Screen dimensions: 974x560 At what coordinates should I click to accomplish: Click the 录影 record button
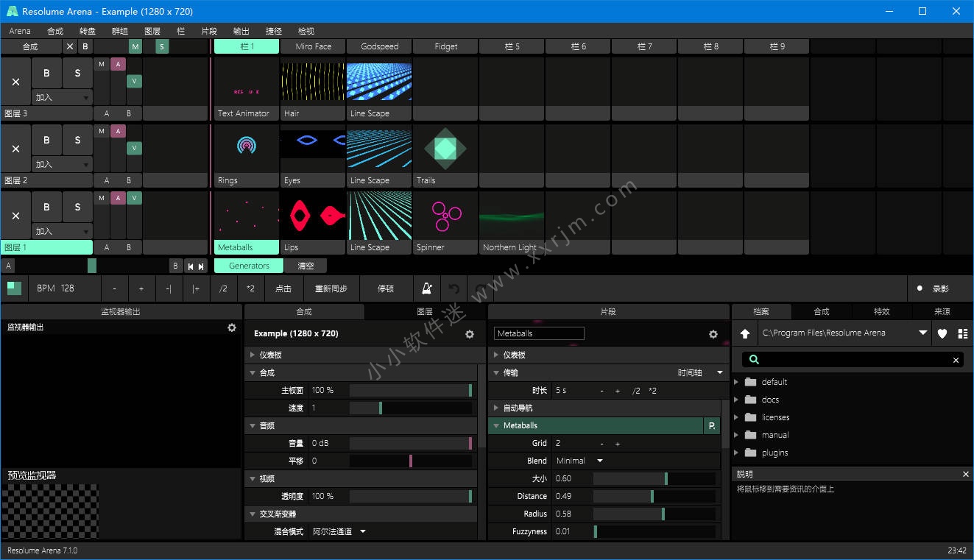(940, 288)
